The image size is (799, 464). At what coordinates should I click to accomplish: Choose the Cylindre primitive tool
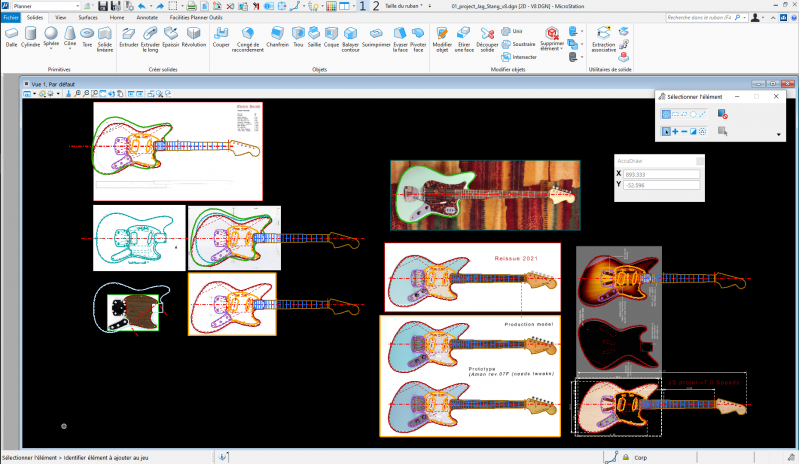pyautogui.click(x=30, y=36)
